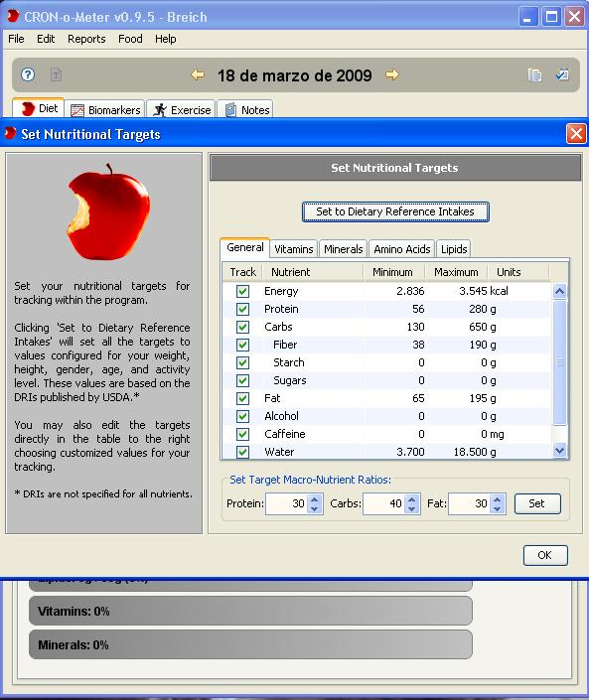Screen dimensions: 589x700
Task: Close the Set Nutritional Targets dialog
Action: coord(576,133)
